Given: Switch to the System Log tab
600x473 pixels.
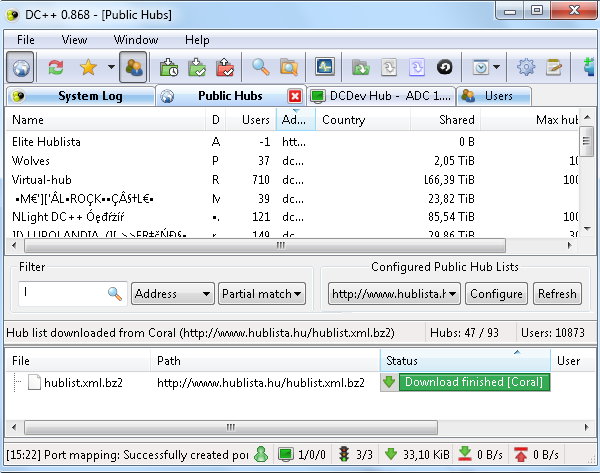Looking at the screenshot, I should pyautogui.click(x=81, y=96).
